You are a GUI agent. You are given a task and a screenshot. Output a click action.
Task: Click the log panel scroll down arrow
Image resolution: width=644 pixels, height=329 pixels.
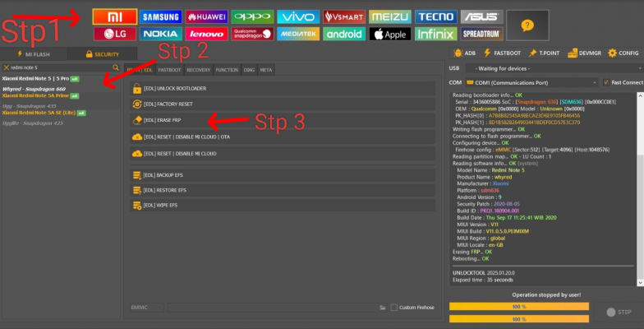tap(641, 283)
